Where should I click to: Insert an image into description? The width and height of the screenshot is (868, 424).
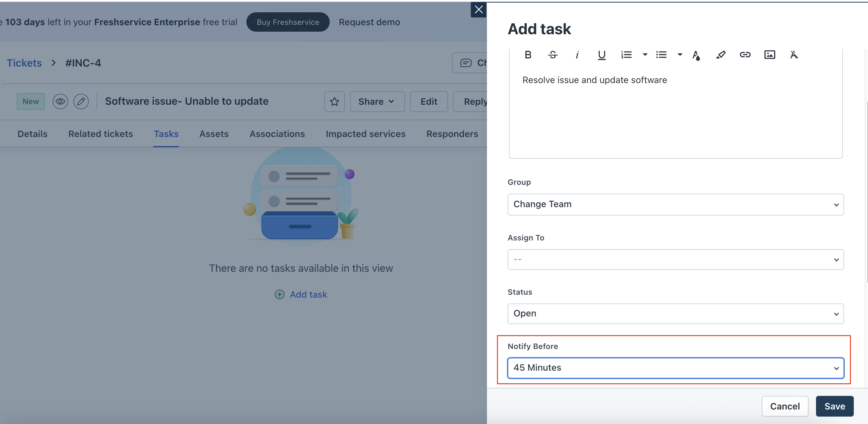pyautogui.click(x=769, y=55)
